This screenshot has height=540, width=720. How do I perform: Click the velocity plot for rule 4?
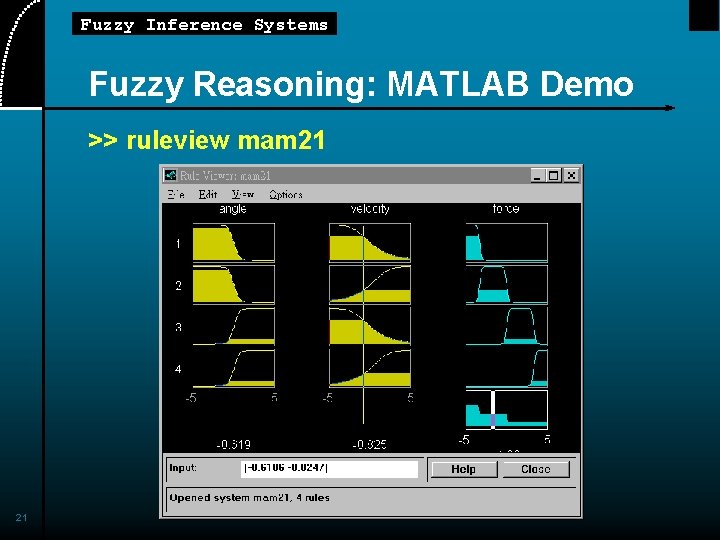coord(370,368)
